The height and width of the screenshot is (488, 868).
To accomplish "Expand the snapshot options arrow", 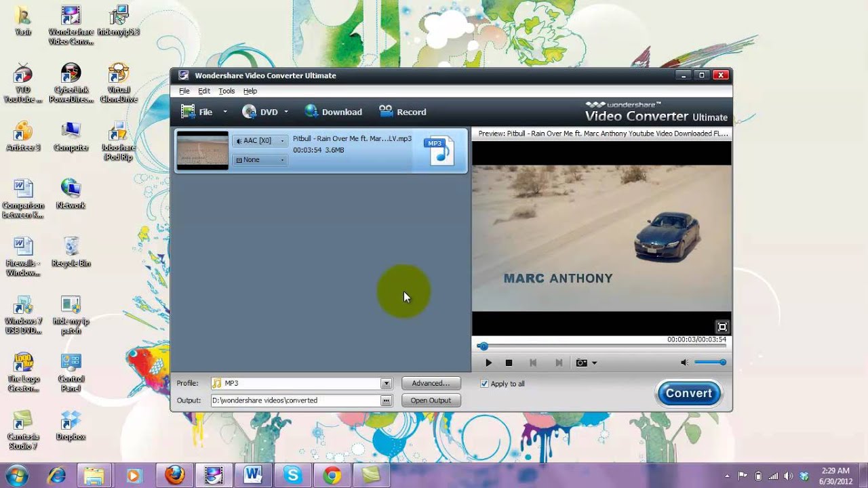I will pyautogui.click(x=594, y=363).
